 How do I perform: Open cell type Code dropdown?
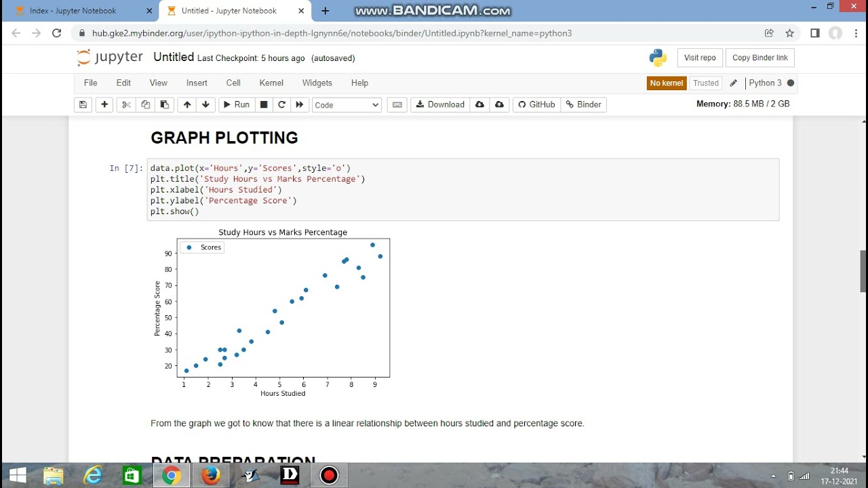[347, 104]
